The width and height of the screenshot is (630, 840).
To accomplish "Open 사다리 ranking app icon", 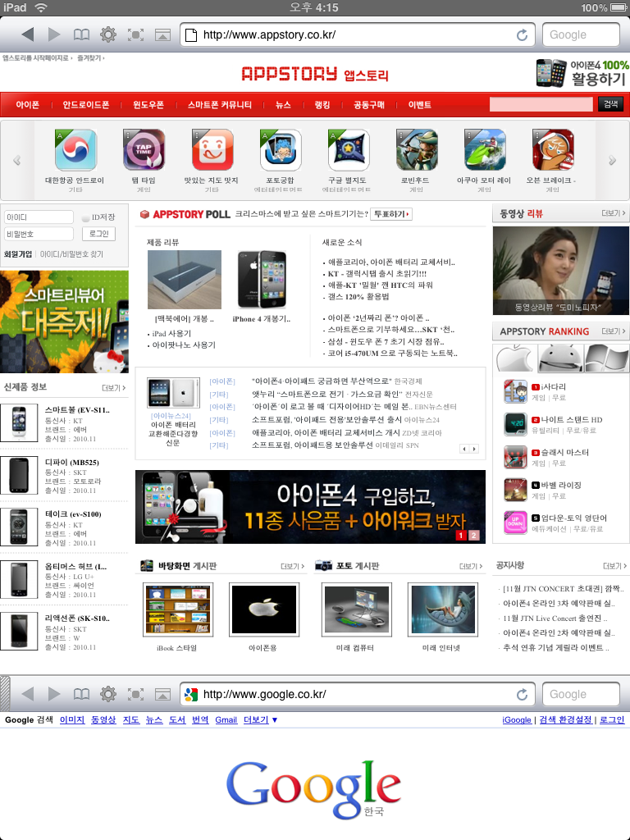I will [515, 391].
